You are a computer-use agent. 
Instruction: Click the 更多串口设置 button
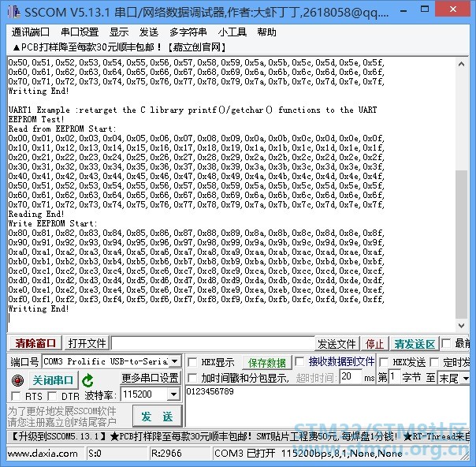[151, 378]
